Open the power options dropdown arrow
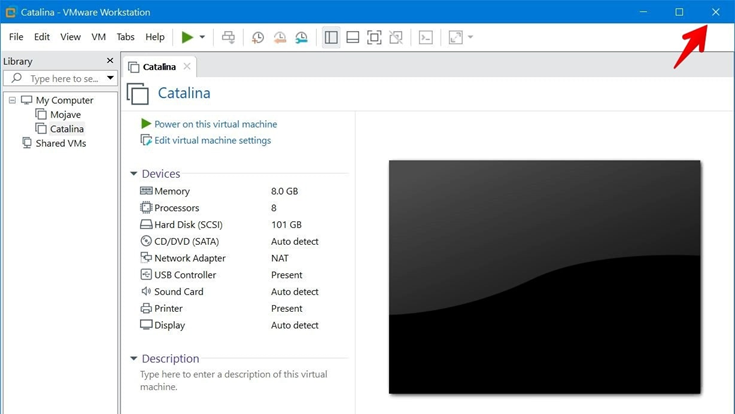 pyautogui.click(x=202, y=37)
